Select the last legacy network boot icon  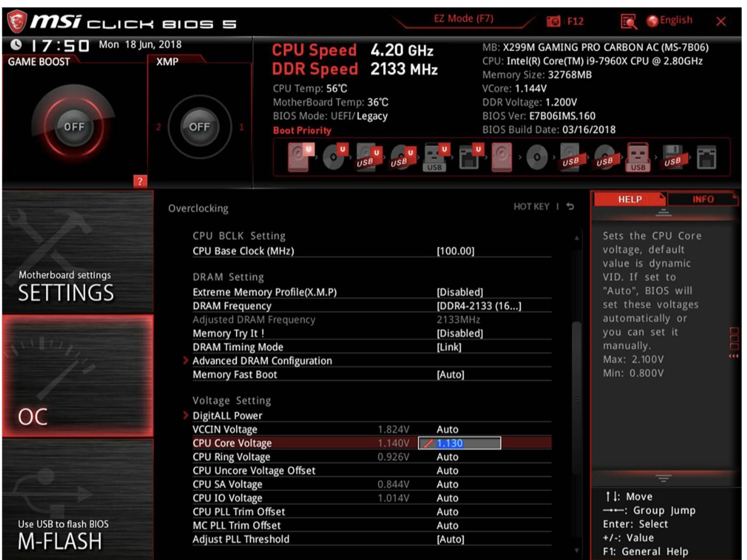[x=707, y=157]
